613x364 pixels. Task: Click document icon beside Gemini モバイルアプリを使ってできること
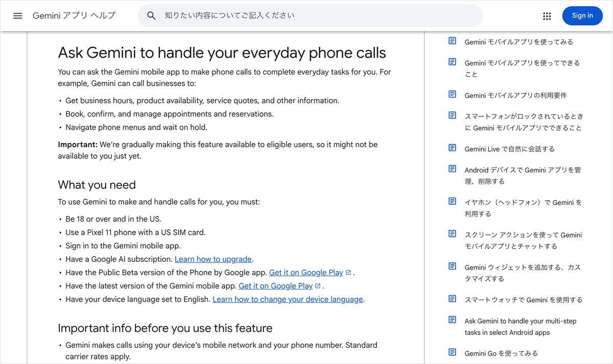coord(452,62)
